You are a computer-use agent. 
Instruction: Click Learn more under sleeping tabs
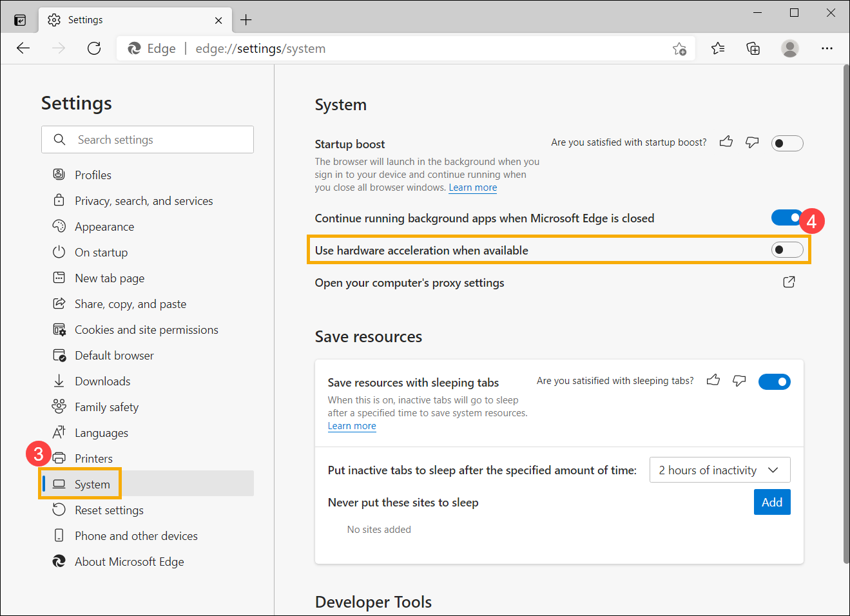point(352,426)
